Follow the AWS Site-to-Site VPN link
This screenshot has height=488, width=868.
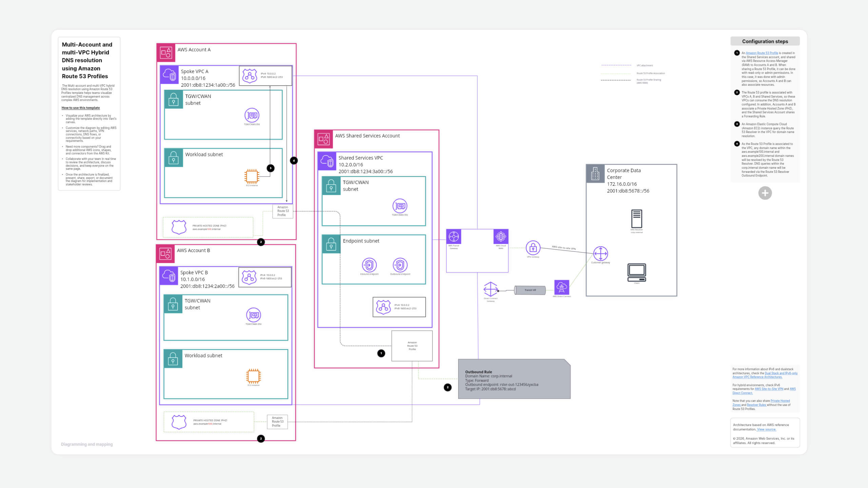(x=769, y=389)
